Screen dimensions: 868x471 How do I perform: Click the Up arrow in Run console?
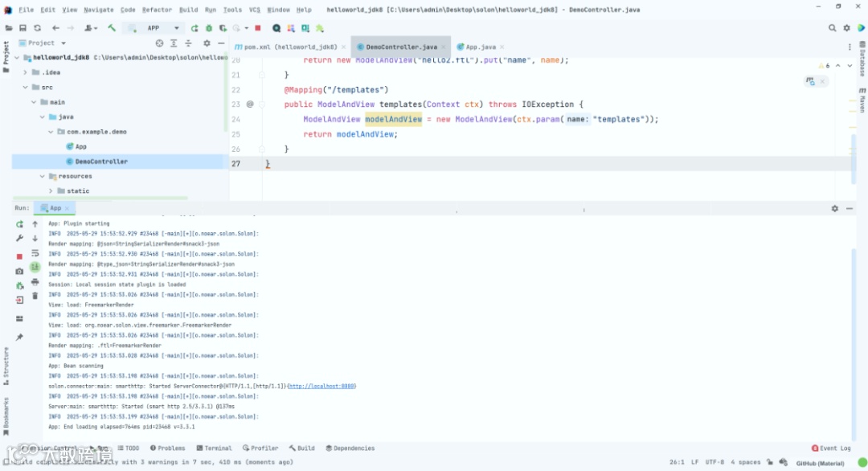click(x=35, y=224)
